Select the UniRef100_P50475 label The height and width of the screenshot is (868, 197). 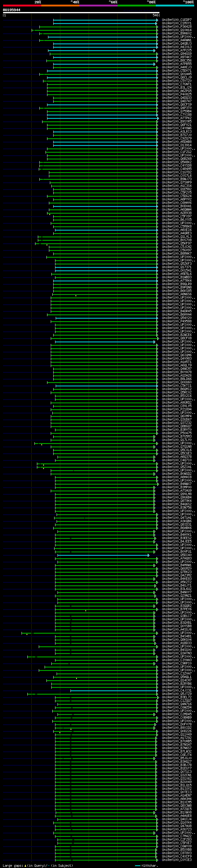(x=176, y=433)
